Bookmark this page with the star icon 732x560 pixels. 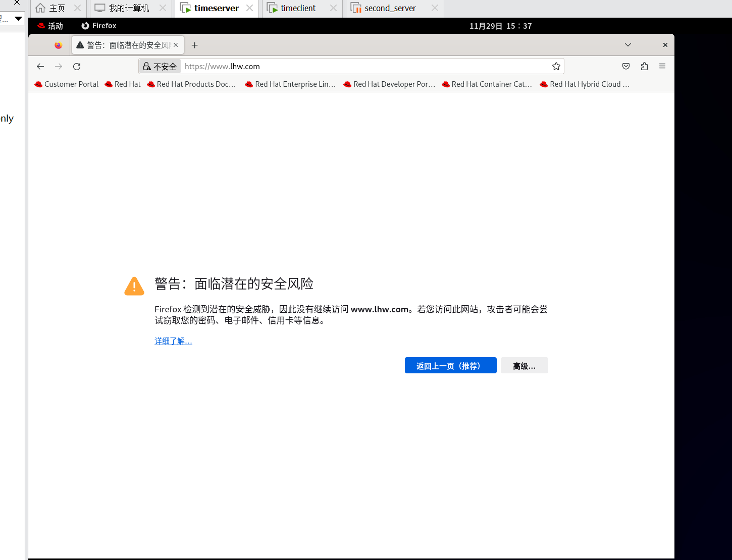pyautogui.click(x=556, y=66)
